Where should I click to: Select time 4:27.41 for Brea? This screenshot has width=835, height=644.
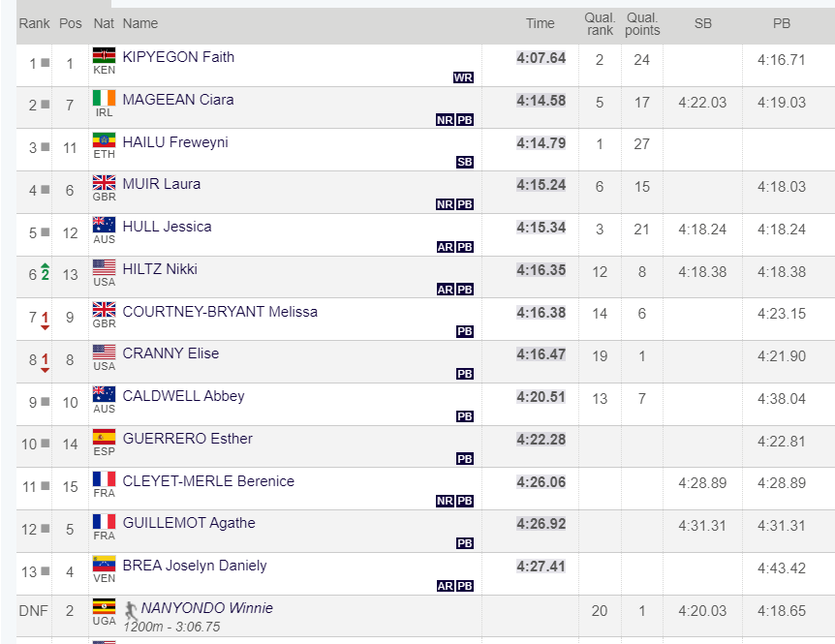click(x=541, y=567)
